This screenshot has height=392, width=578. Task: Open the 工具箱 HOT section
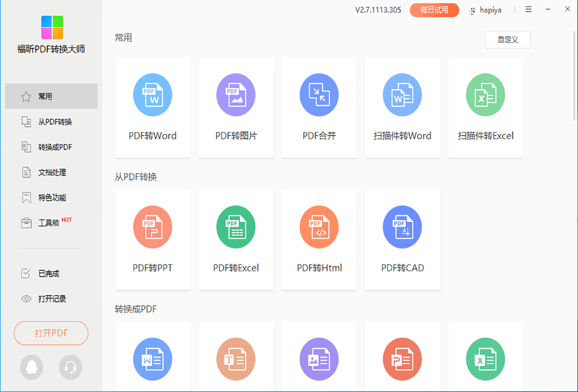coord(51,223)
